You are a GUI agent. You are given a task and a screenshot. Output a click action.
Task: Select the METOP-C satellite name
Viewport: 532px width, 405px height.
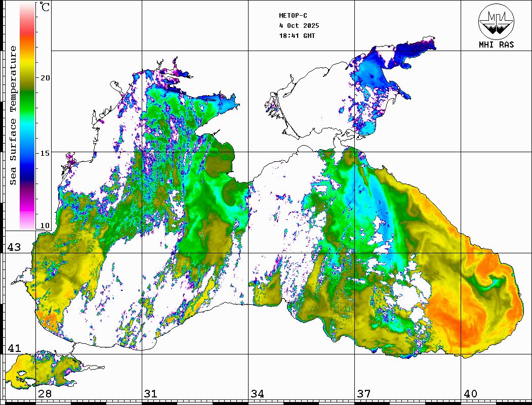click(x=293, y=16)
